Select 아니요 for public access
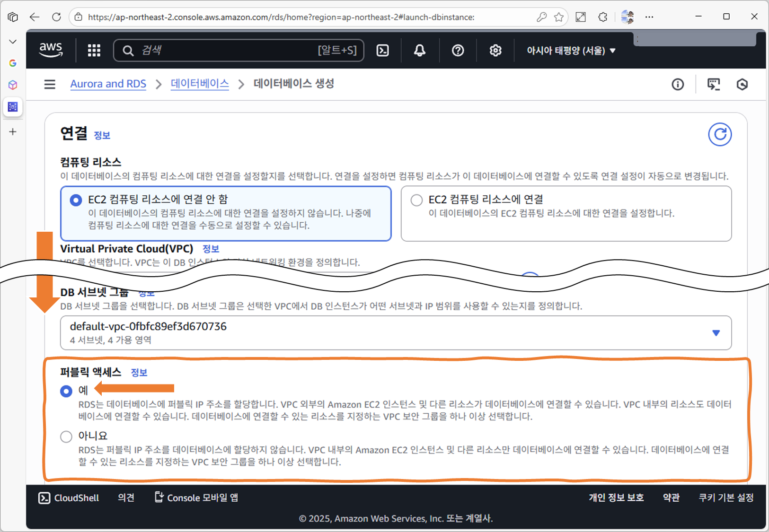Image resolution: width=769 pixels, height=532 pixels. 66,436
